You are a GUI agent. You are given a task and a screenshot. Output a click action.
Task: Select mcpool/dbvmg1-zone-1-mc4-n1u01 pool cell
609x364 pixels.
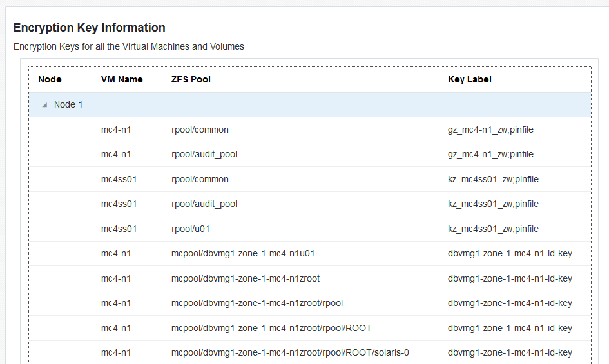pos(243,253)
